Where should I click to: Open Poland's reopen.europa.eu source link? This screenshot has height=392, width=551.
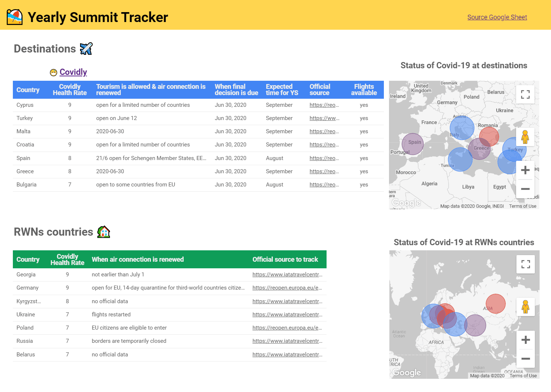pos(287,328)
